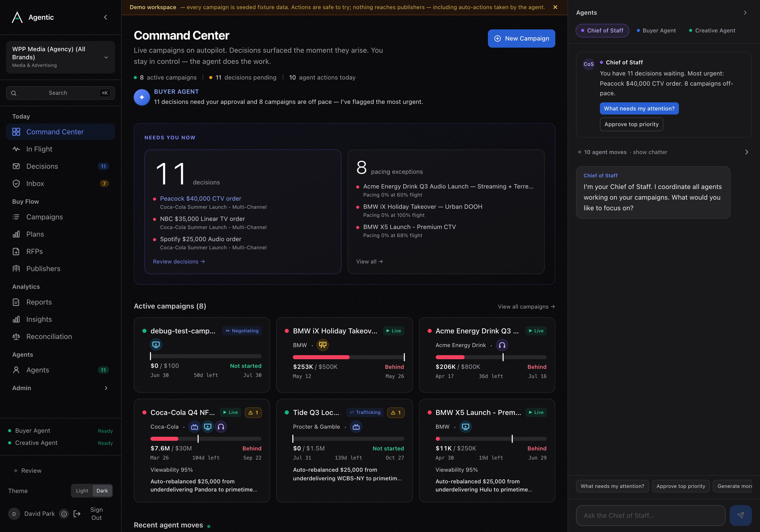Image resolution: width=760 pixels, height=532 pixels.
Task: Click the Generate more suggestion chip
Action: (733, 486)
